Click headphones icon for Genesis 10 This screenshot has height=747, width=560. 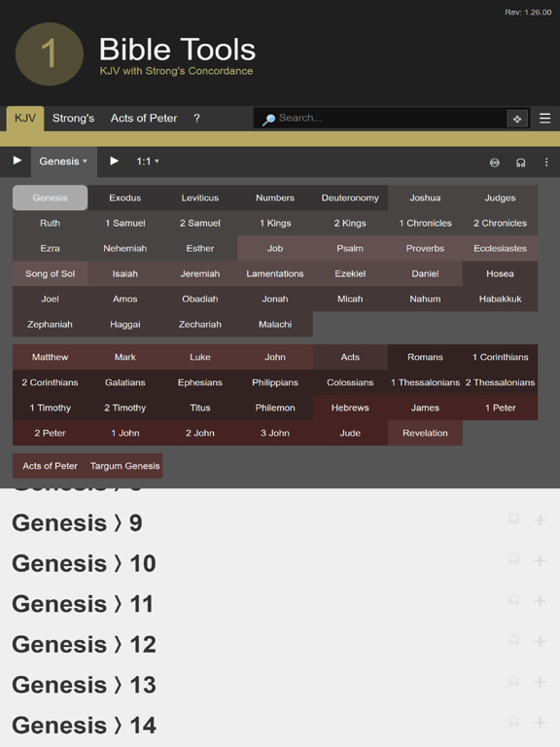pyautogui.click(x=513, y=560)
